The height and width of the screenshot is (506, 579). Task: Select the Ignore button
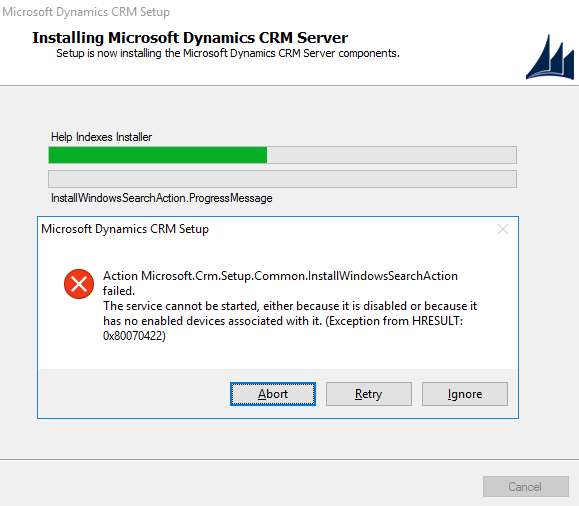[x=465, y=394]
